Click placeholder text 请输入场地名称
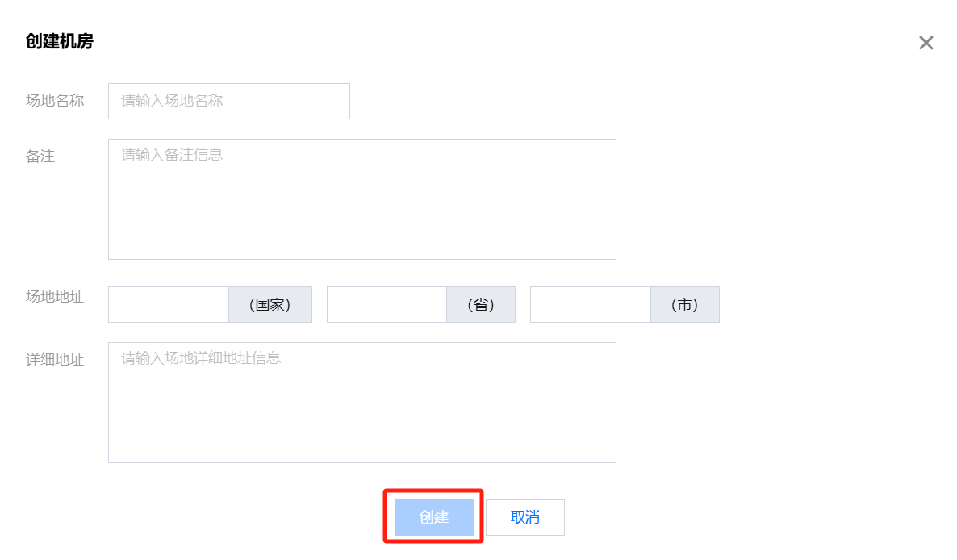The height and width of the screenshot is (560, 957). coord(172,102)
